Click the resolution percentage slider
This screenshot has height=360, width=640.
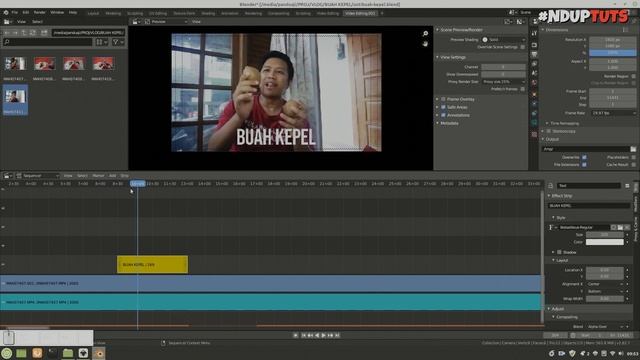click(613, 53)
